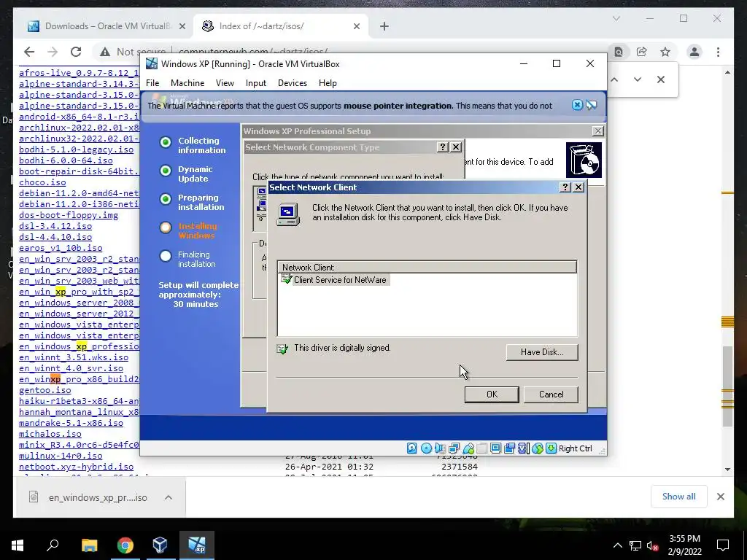Click Windows Start button

tap(18, 545)
